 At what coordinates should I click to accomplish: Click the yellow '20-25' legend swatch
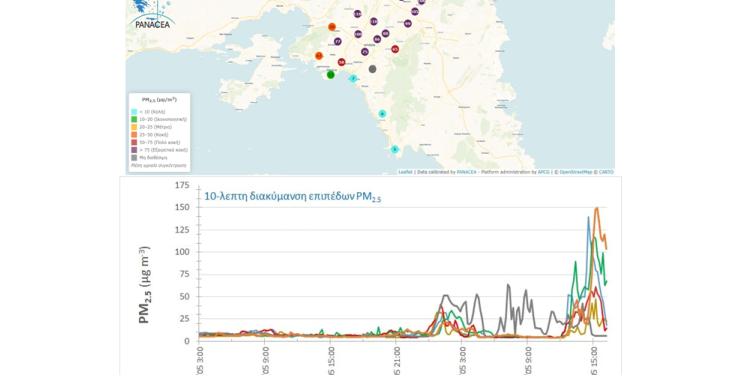[134, 127]
